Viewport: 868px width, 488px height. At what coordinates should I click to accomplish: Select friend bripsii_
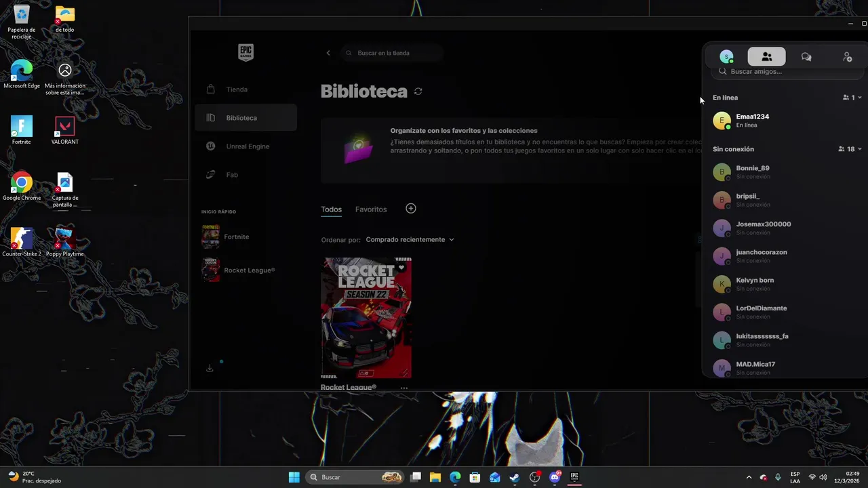coord(786,200)
